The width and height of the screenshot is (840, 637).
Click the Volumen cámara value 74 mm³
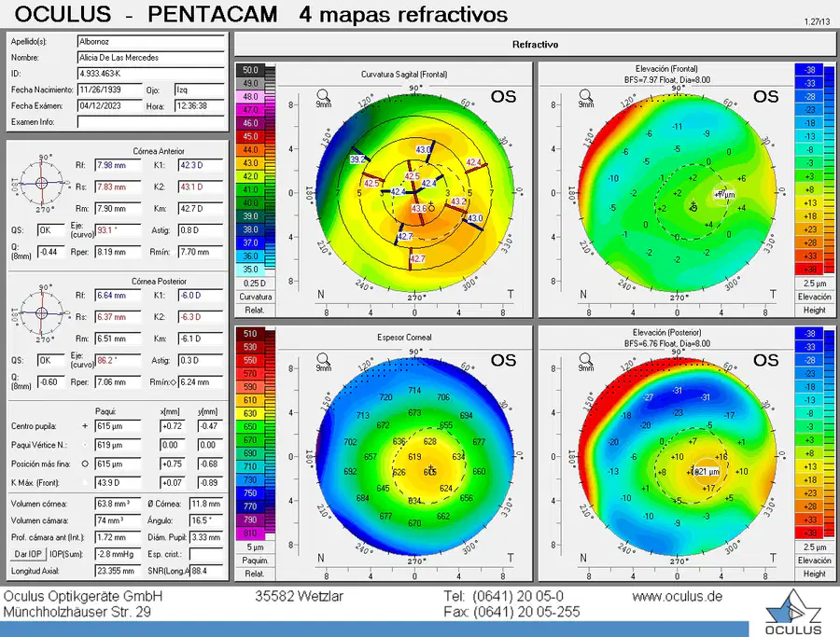tap(118, 520)
